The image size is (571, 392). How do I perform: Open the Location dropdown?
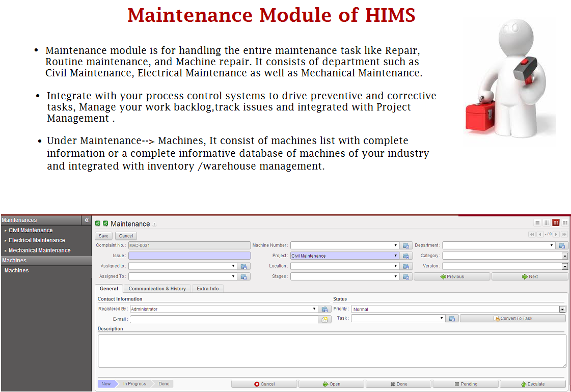[395, 266]
